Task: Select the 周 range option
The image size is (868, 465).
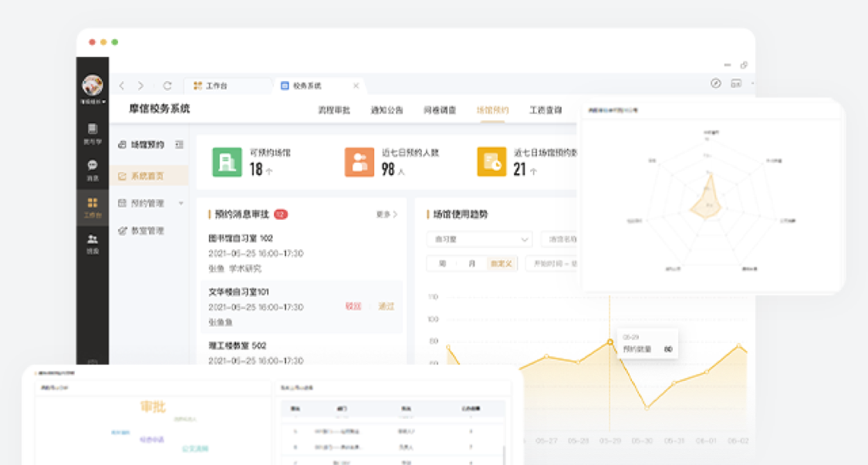Action: (442, 264)
